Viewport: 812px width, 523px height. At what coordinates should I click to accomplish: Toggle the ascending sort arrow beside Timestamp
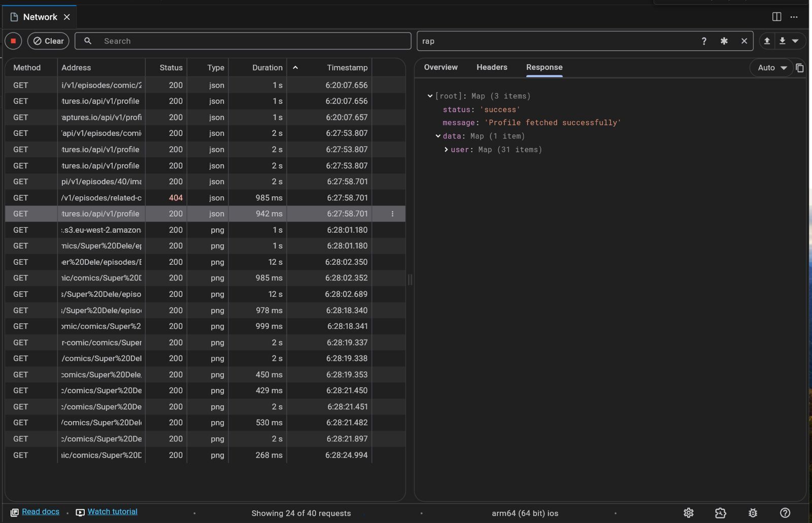(x=295, y=67)
